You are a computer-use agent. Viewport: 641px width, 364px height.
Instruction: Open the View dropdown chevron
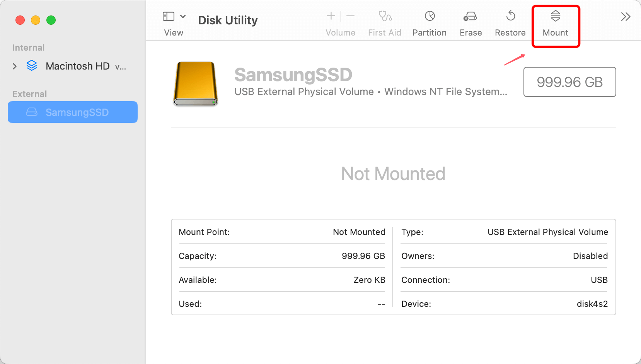click(183, 16)
